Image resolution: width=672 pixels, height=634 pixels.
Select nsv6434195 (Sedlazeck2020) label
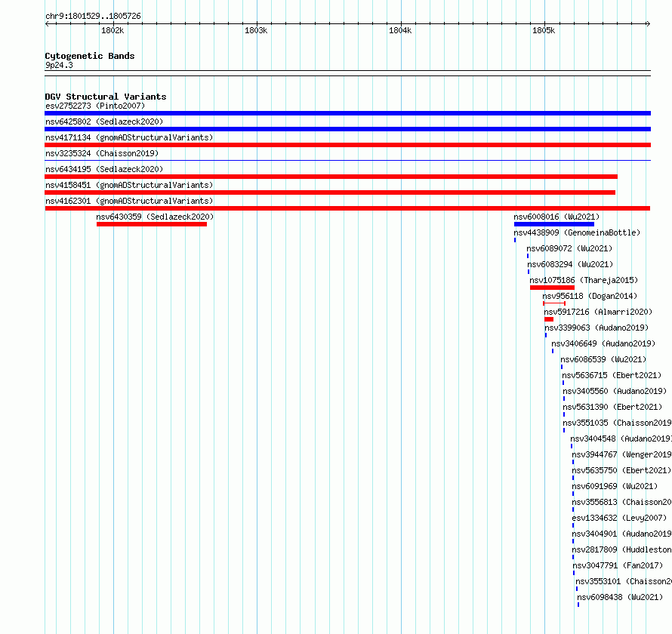click(x=104, y=169)
